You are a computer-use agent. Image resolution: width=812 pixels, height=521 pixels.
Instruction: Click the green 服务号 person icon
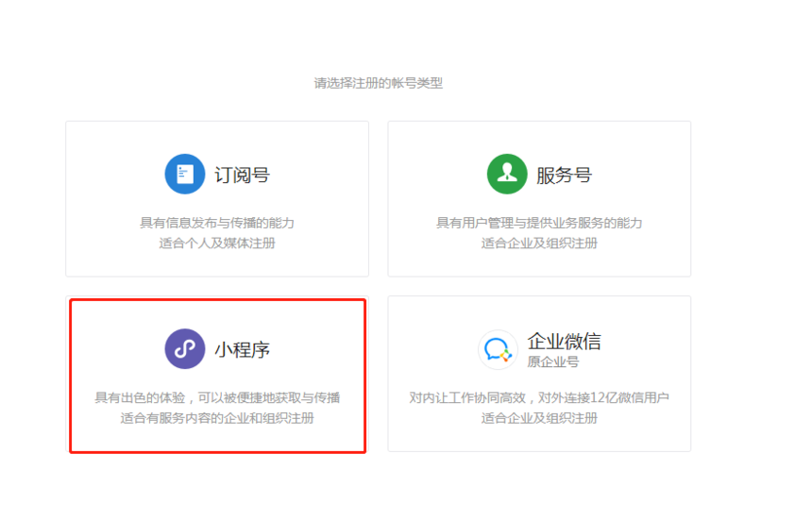point(507,174)
